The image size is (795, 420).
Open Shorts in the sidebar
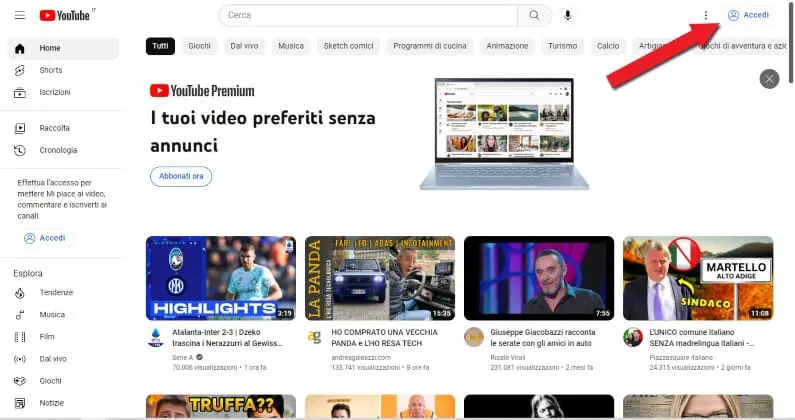click(x=63, y=70)
